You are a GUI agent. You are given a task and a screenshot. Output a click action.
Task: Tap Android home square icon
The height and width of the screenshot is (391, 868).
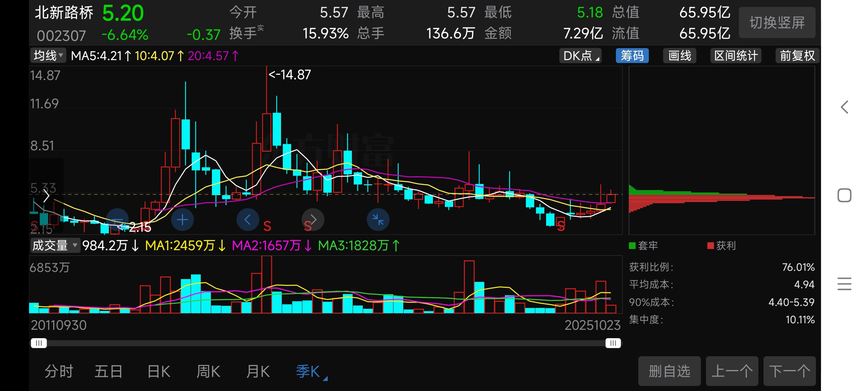844,195
